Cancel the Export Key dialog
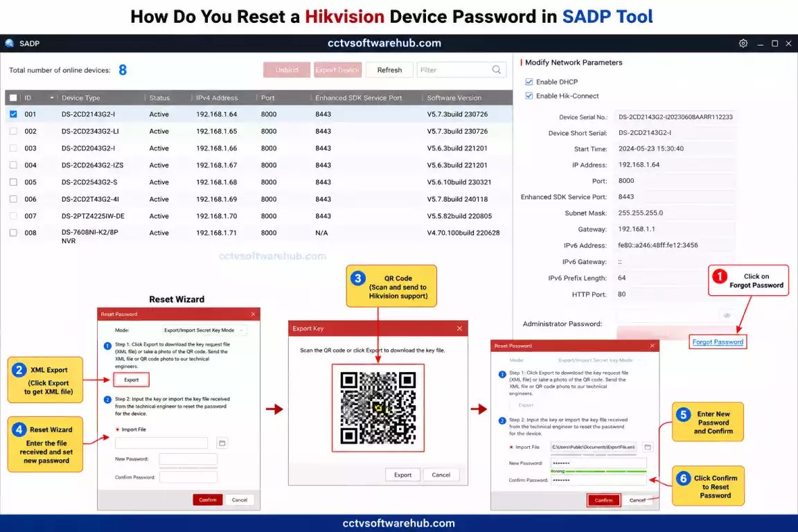The width and height of the screenshot is (798, 532). point(441,475)
